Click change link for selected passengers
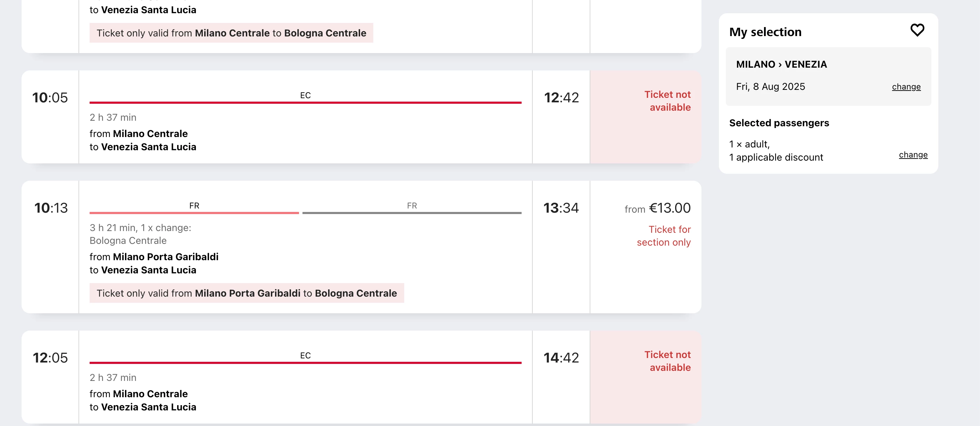The height and width of the screenshot is (426, 980). point(913,155)
